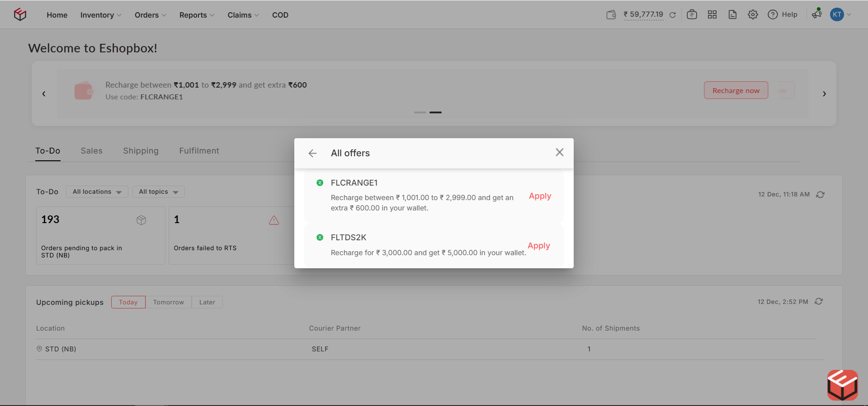
Task: Select Tomorrow pickups filter
Action: pyautogui.click(x=168, y=302)
